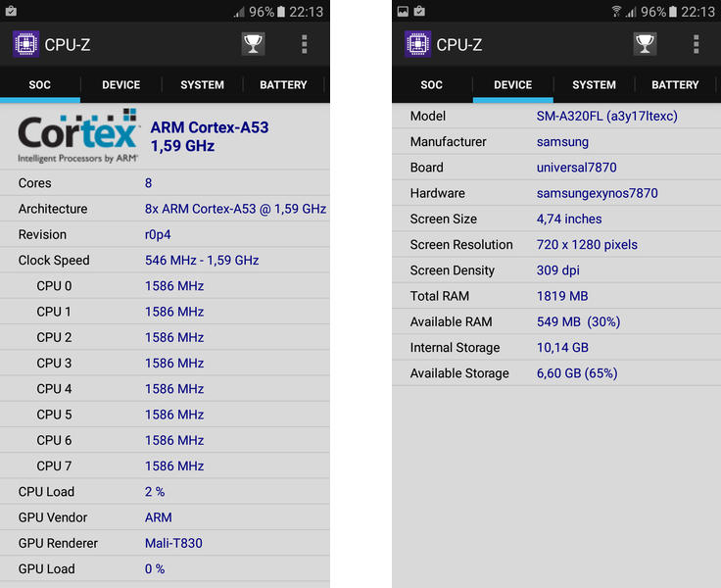Screen dimensions: 721x588
Task: Open BATTERY tab in right screen
Action: pos(675,84)
